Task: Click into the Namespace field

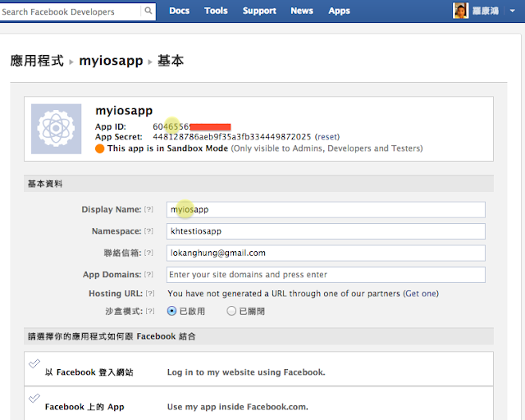Action: click(x=326, y=231)
